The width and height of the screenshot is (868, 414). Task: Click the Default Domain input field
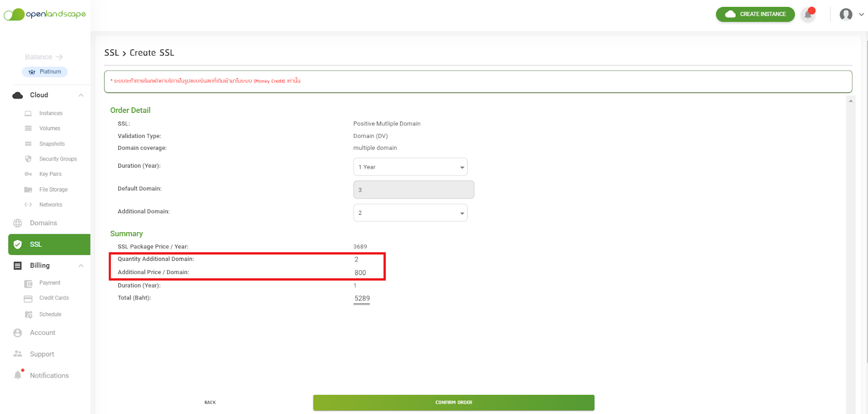click(413, 190)
